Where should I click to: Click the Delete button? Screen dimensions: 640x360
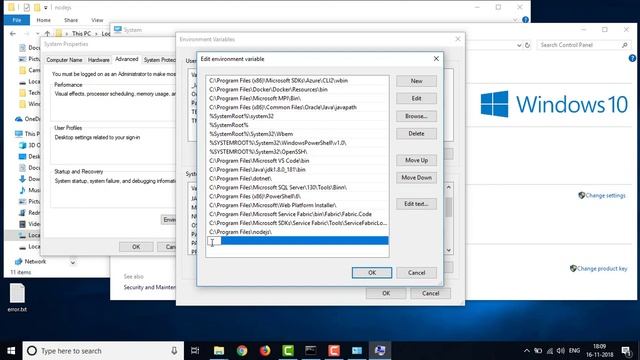tap(416, 133)
